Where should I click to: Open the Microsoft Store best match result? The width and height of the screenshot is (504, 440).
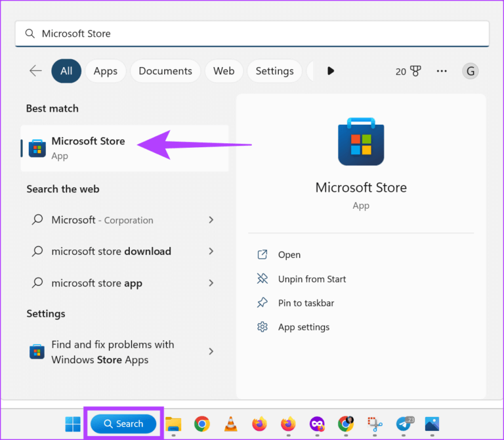point(125,148)
